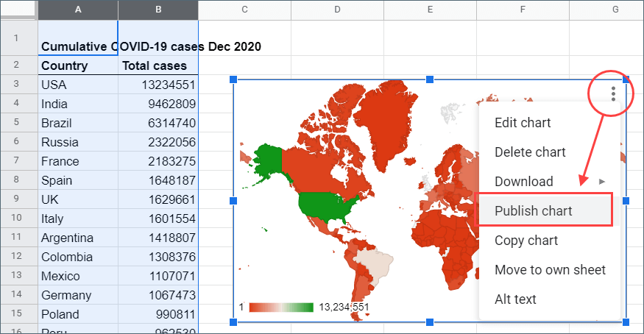Click column D header
The image size is (644, 334).
click(x=337, y=10)
